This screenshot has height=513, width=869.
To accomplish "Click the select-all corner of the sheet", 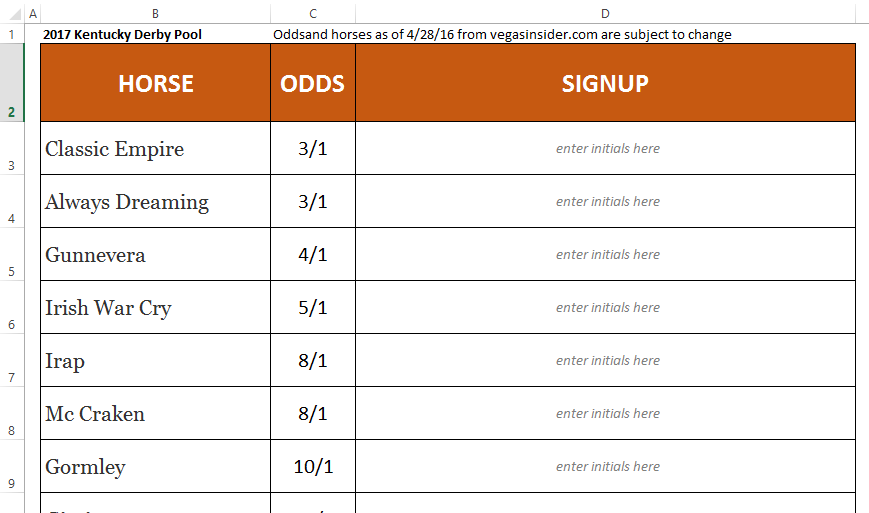I will click(x=11, y=13).
